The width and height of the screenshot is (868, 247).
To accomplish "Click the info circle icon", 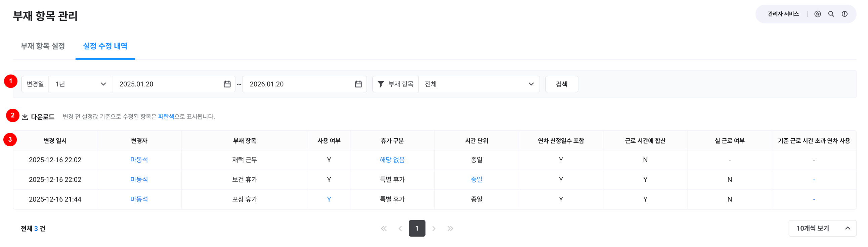I will point(844,14).
